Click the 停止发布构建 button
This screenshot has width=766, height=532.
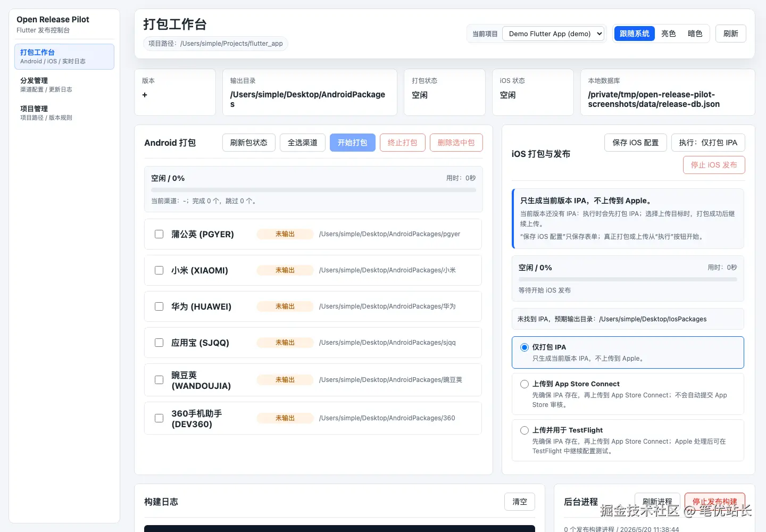point(715,502)
